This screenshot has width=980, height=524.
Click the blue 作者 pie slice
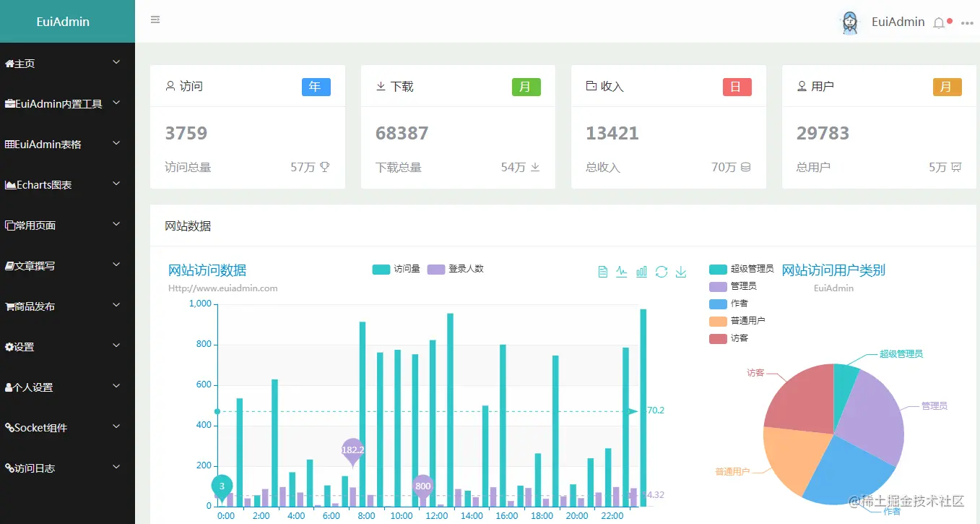click(845, 473)
